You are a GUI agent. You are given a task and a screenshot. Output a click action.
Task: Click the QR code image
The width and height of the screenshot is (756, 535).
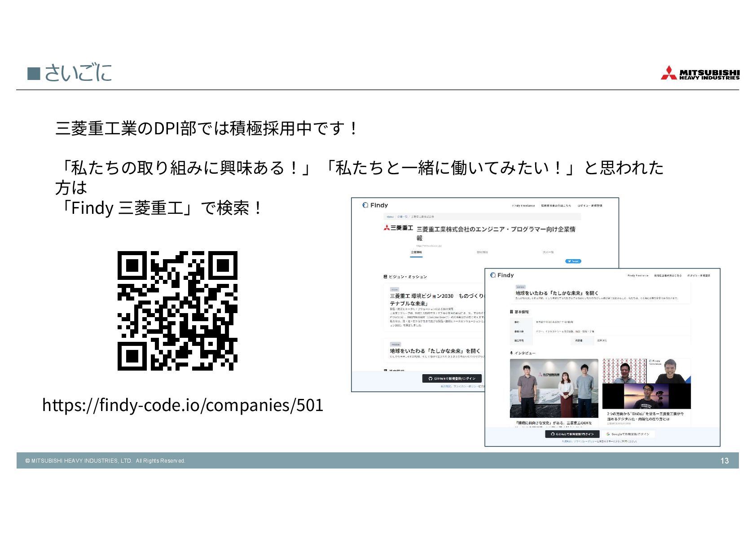(x=177, y=310)
